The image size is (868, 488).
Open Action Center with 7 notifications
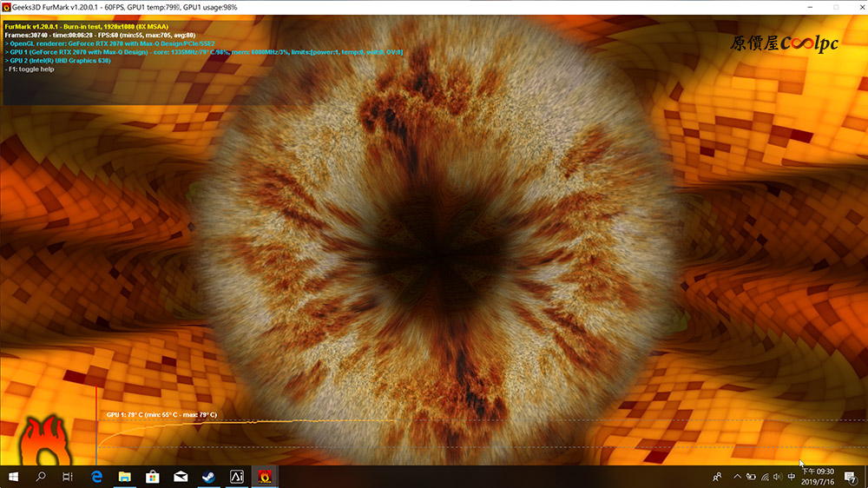(851, 477)
